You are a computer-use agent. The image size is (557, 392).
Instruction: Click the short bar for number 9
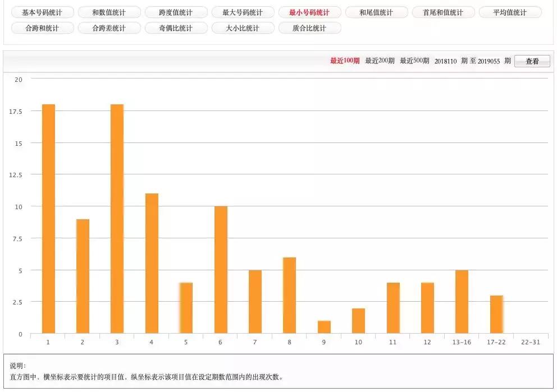tap(324, 327)
